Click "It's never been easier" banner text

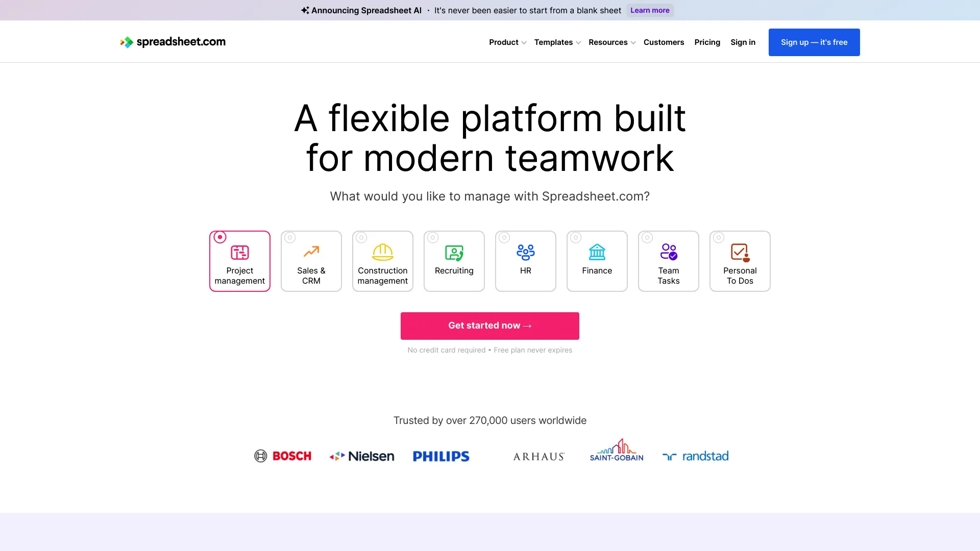(528, 10)
